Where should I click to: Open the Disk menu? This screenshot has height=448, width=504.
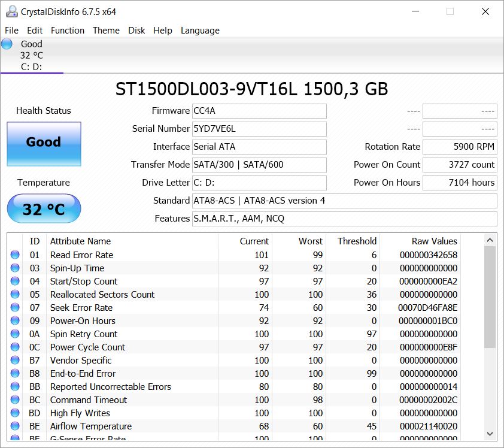click(x=136, y=30)
